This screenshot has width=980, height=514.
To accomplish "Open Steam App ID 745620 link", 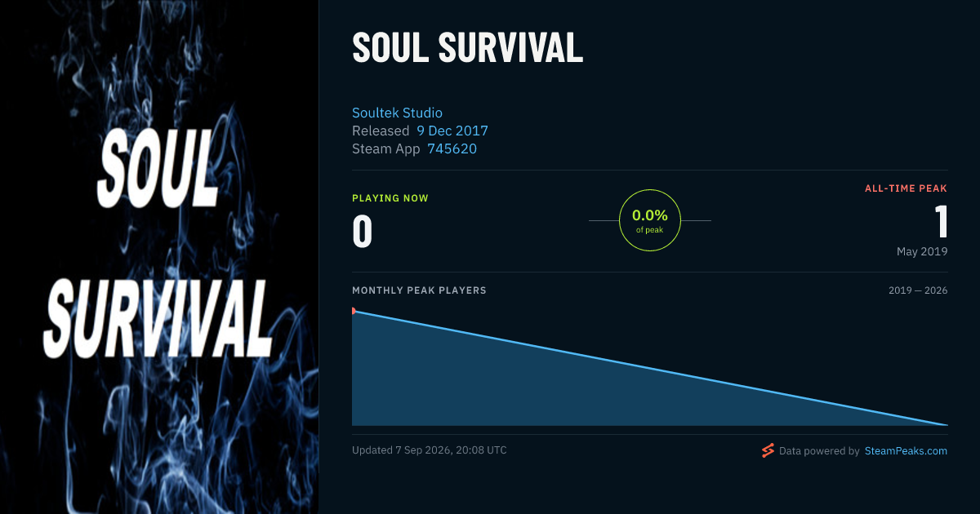I will tap(452, 148).
